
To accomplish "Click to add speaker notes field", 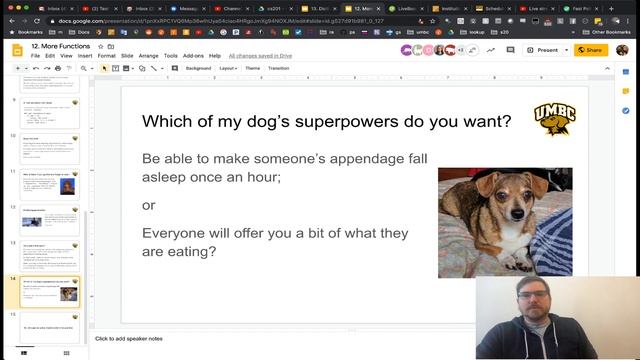I will tap(129, 338).
